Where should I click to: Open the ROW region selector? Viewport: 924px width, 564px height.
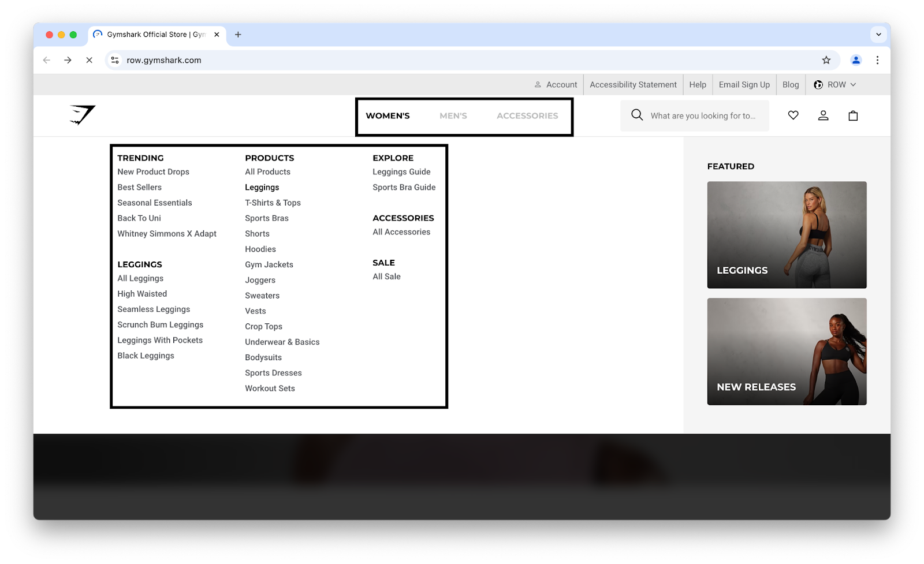[835, 85]
